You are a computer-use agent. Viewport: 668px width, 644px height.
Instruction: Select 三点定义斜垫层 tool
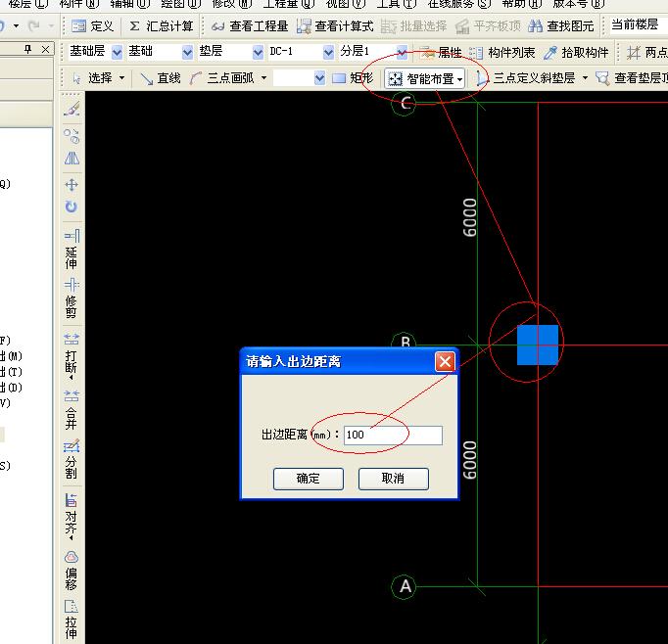click(526, 78)
